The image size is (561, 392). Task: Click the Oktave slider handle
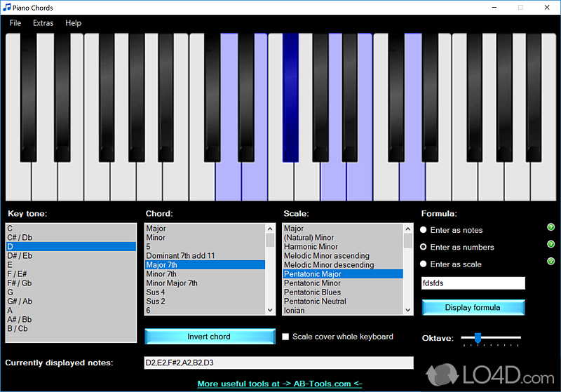point(478,338)
